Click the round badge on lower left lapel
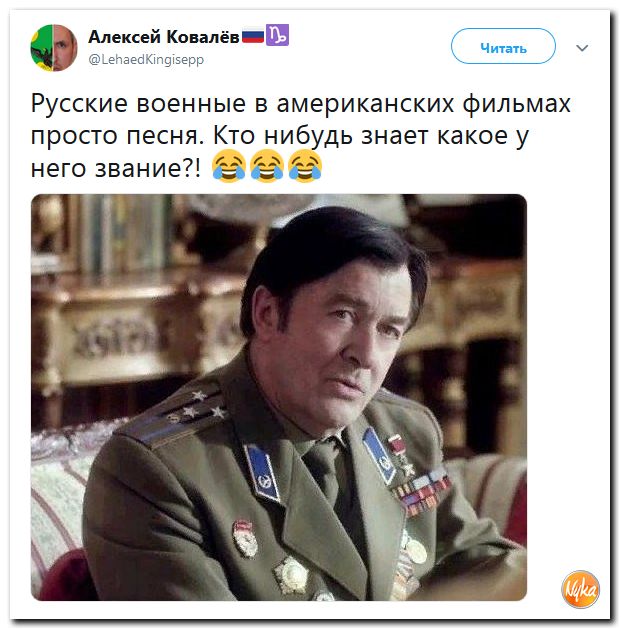 click(245, 538)
